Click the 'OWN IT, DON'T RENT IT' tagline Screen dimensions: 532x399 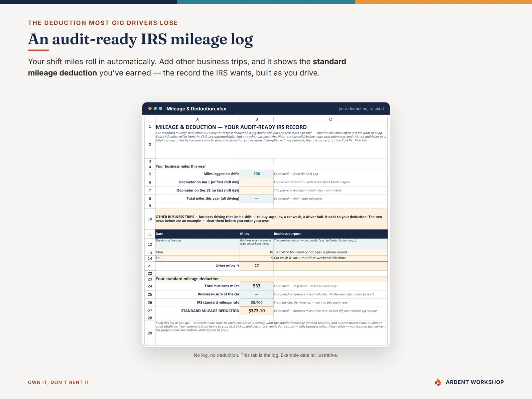click(59, 382)
